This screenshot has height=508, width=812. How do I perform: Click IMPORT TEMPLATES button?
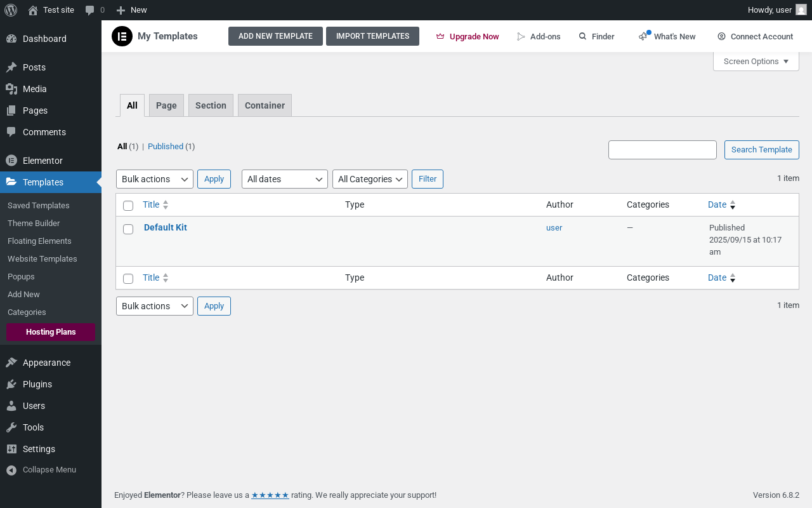(x=372, y=36)
